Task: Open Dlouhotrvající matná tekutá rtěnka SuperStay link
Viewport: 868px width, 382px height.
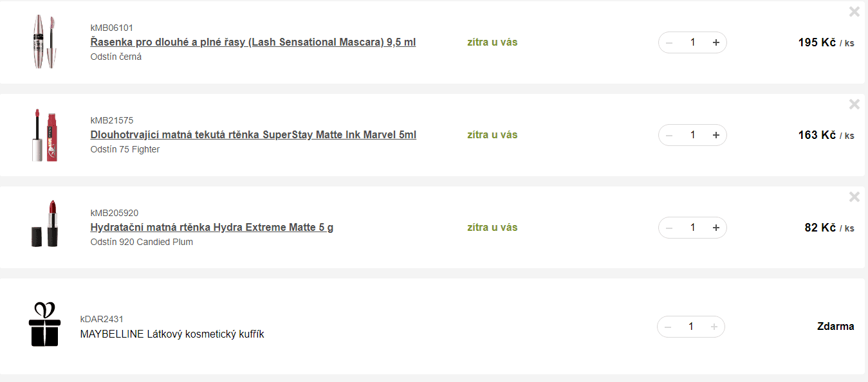Action: pyautogui.click(x=253, y=135)
